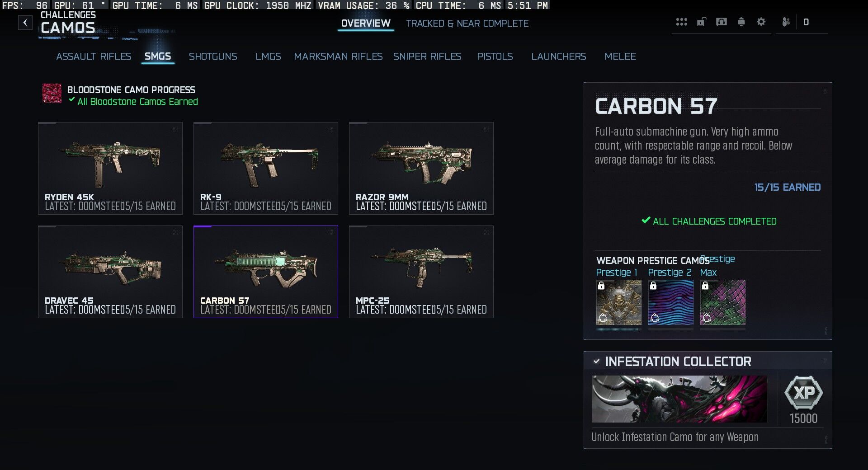Click the open padlock icon in the top bar
Viewport: 868px width, 470px height.
[x=701, y=22]
